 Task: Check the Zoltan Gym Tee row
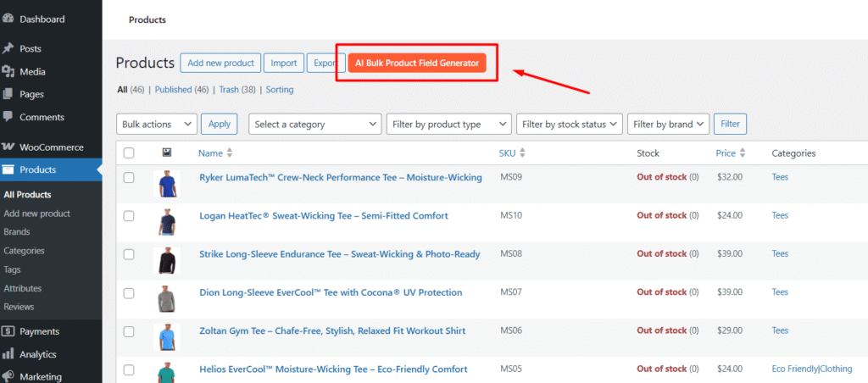(x=129, y=331)
